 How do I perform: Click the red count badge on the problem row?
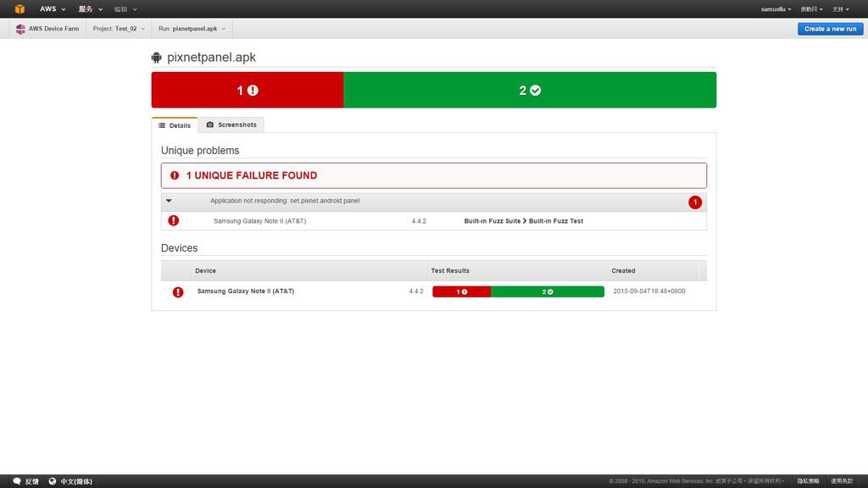pyautogui.click(x=695, y=202)
